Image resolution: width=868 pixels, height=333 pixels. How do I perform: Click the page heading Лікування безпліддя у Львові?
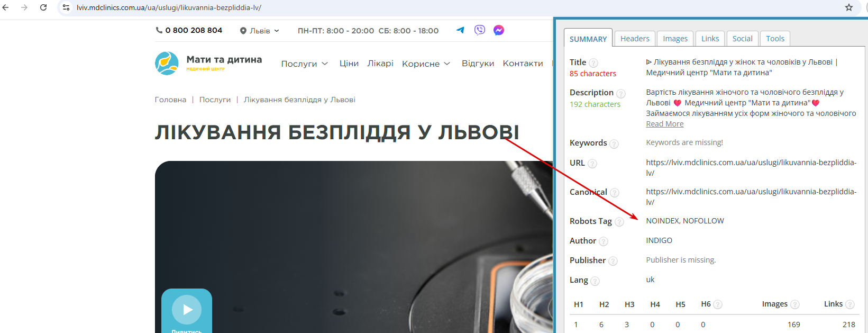coord(337,132)
